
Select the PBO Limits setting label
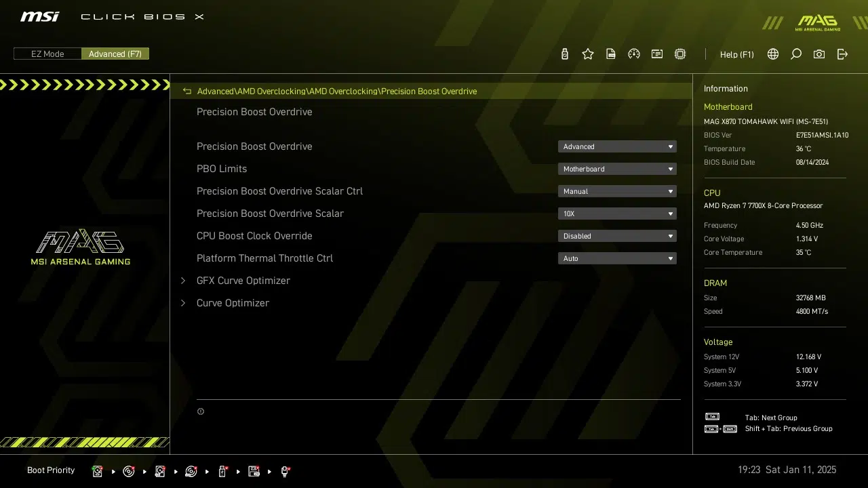tap(222, 169)
